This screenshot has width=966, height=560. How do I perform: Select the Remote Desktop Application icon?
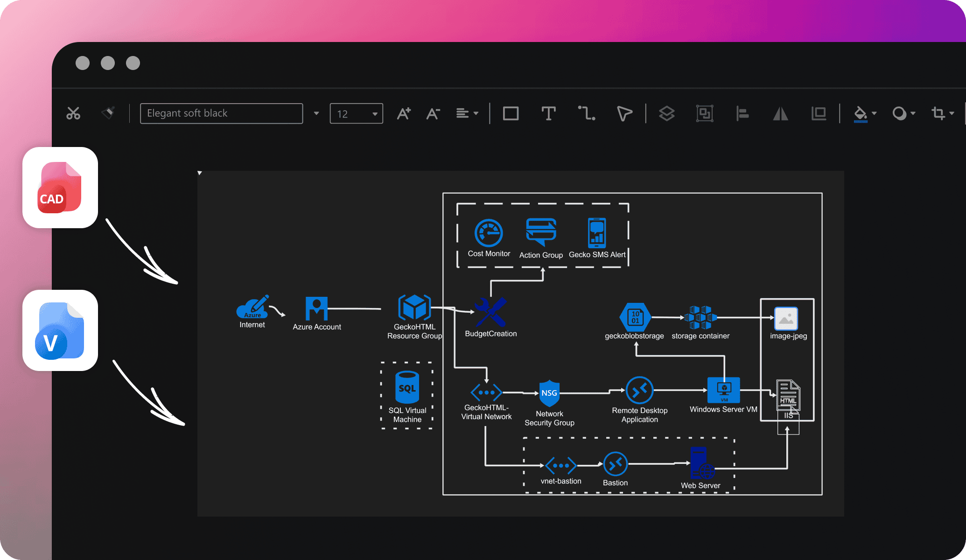point(639,390)
